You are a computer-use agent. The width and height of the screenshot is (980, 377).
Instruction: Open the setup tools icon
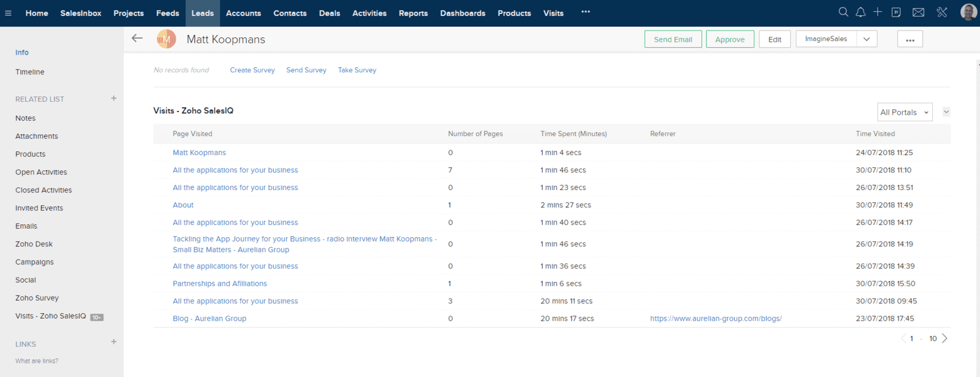point(942,12)
